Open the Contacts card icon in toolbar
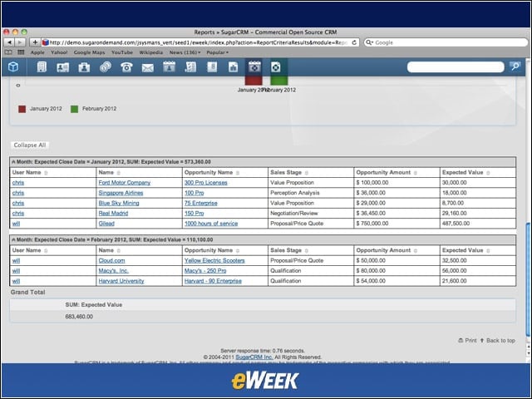 (x=63, y=67)
